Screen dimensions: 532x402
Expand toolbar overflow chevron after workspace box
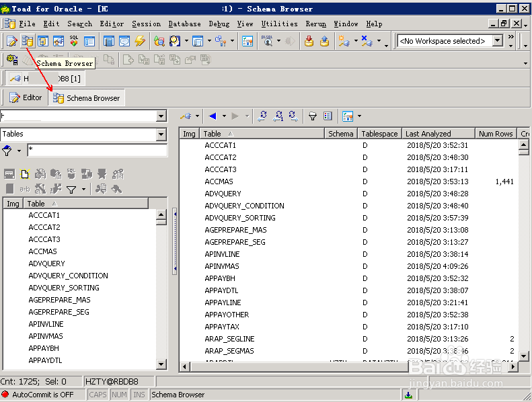[510, 37]
